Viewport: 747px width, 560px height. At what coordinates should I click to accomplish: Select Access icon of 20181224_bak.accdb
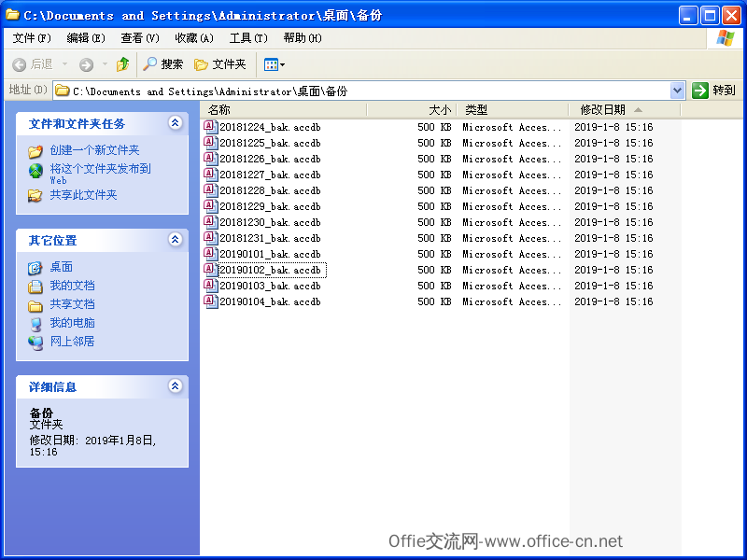coord(210,127)
